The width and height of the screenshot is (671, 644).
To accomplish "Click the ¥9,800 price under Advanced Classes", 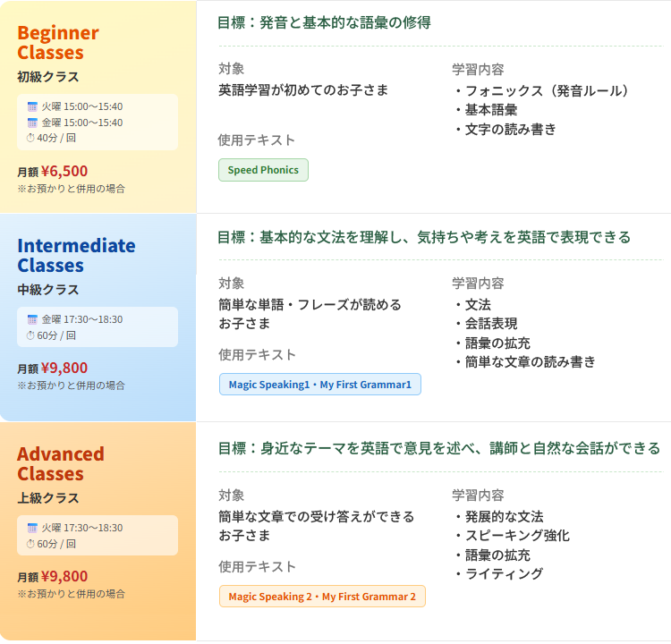I will pos(64,576).
